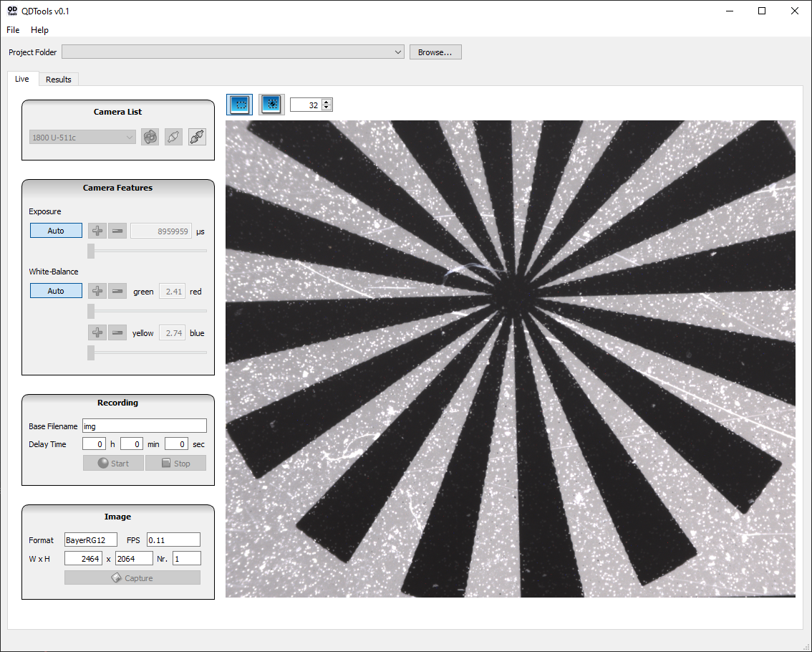Open the 1800 U-511c camera dropdown
The width and height of the screenshot is (812, 652).
[82, 137]
